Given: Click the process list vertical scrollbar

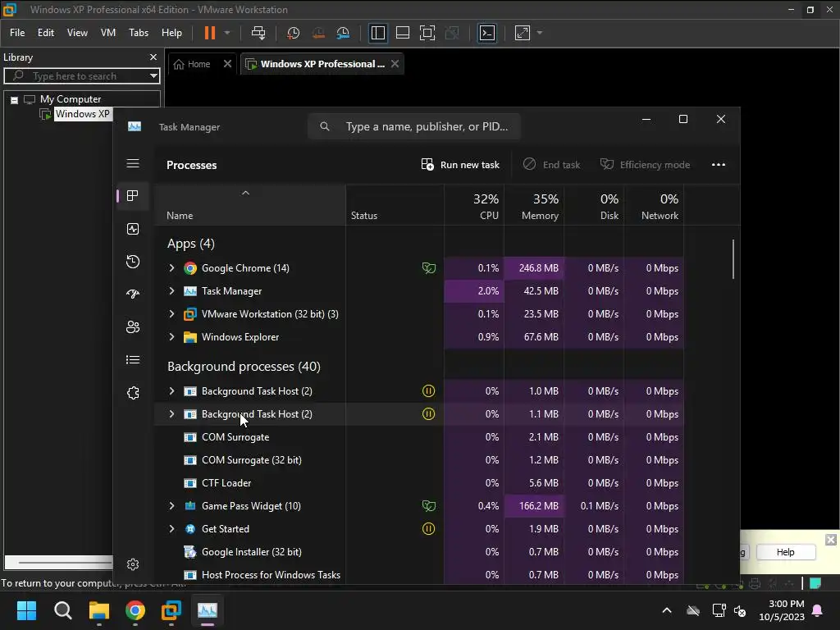Looking at the screenshot, I should (733, 259).
